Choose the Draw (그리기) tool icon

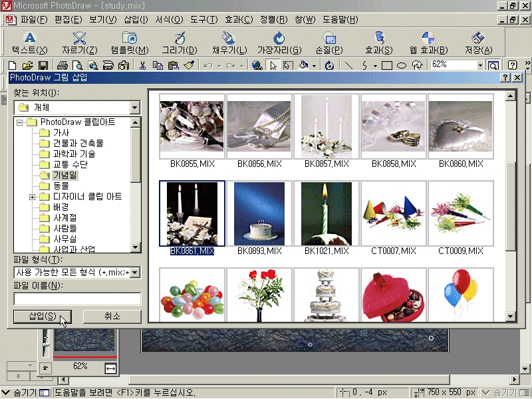click(179, 39)
